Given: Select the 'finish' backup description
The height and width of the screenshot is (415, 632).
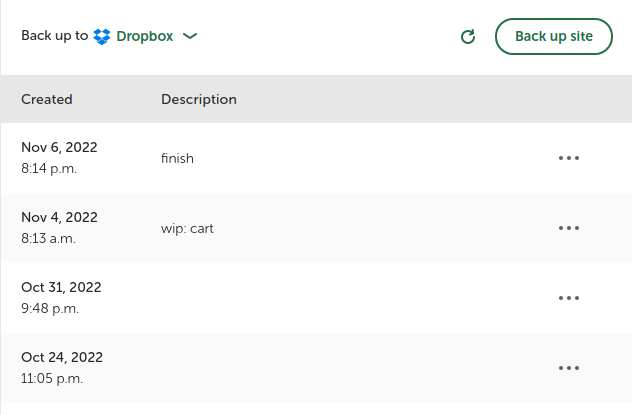Looking at the screenshot, I should click(177, 158).
